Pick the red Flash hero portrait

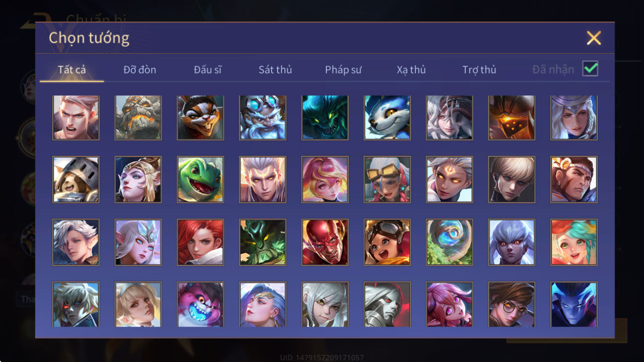tap(325, 242)
